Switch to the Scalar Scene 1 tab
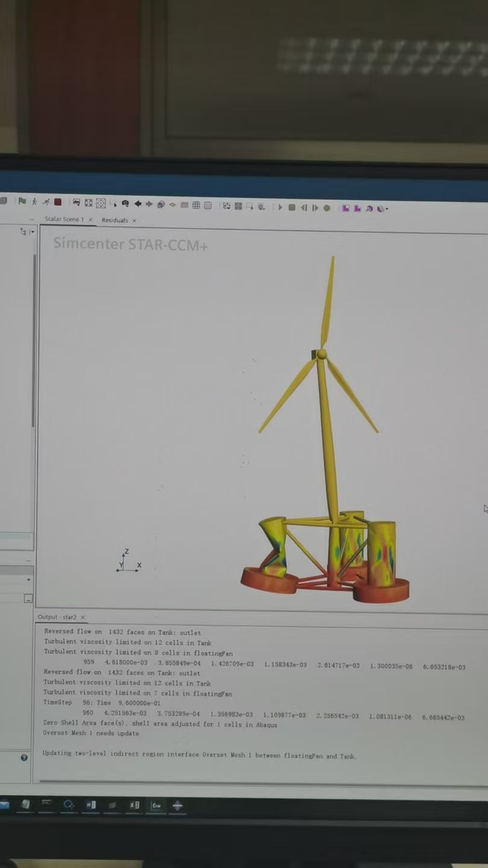The width and height of the screenshot is (488, 868). [64, 219]
